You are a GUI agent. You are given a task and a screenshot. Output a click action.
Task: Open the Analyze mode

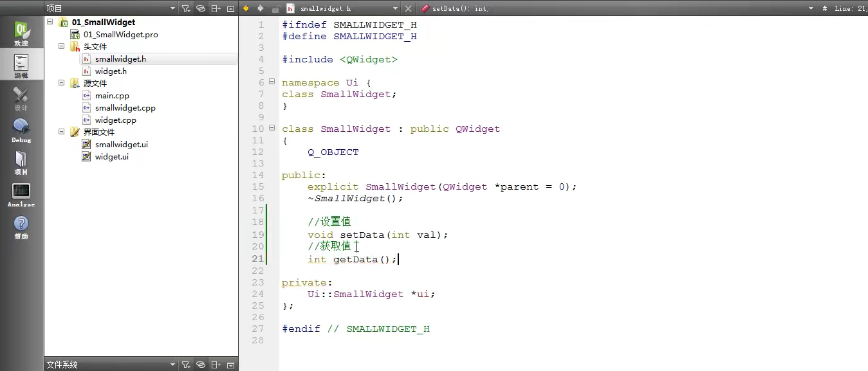[x=21, y=194]
